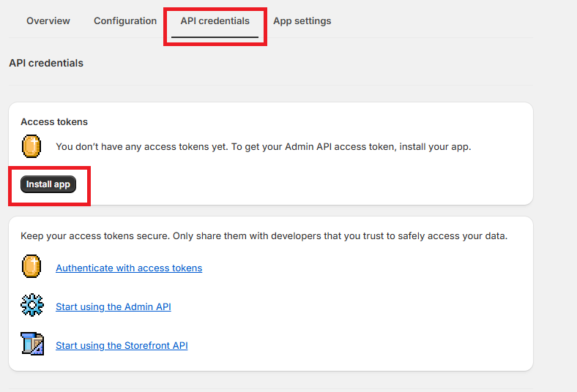Open the Configuration tab

(125, 21)
